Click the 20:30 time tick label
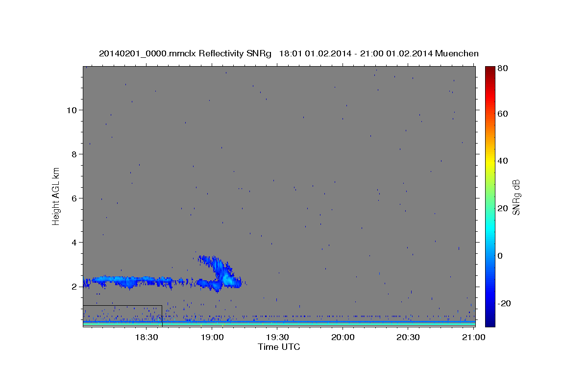The height and width of the screenshot is (392, 588). click(x=408, y=338)
